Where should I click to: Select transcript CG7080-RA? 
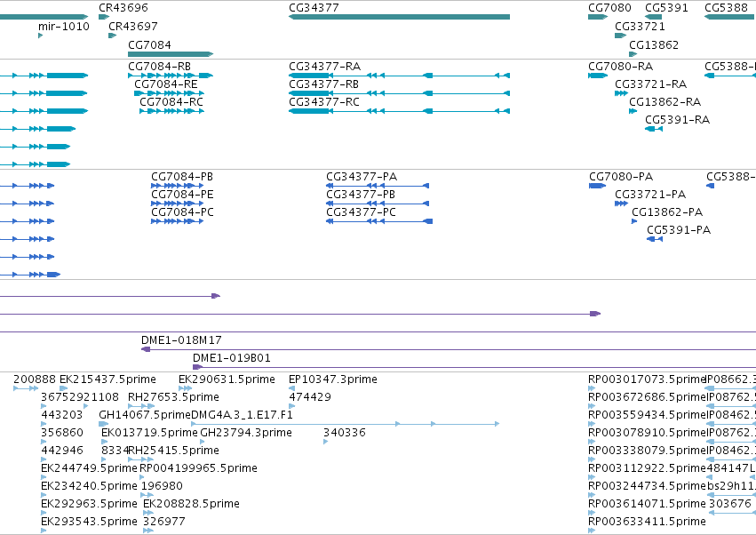598,76
